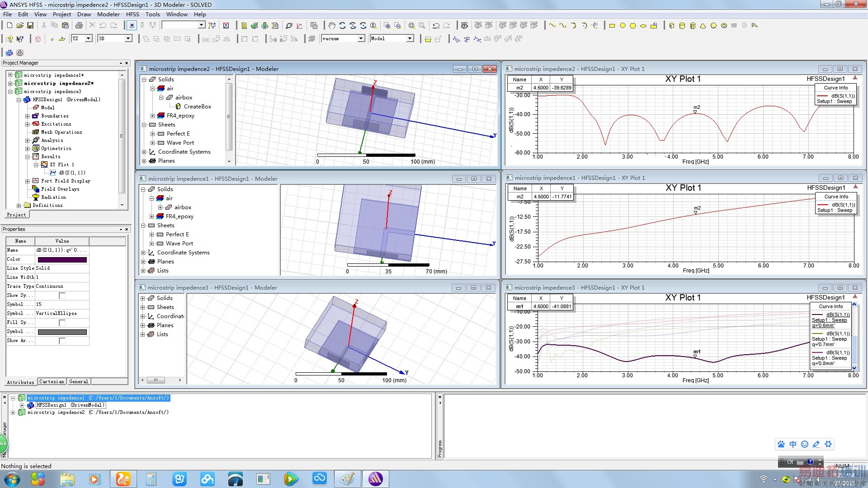The height and width of the screenshot is (488, 868).
Task: Select the Draw circle tool
Action: pyautogui.click(x=623, y=26)
